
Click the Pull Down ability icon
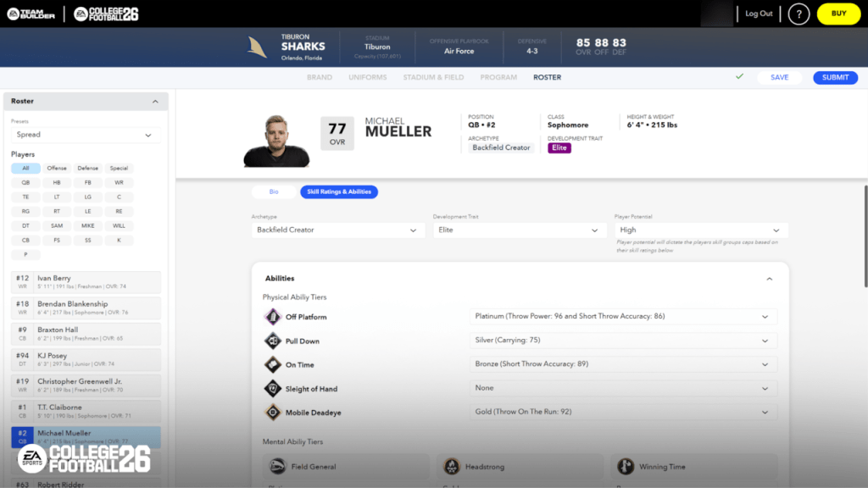[x=274, y=340]
